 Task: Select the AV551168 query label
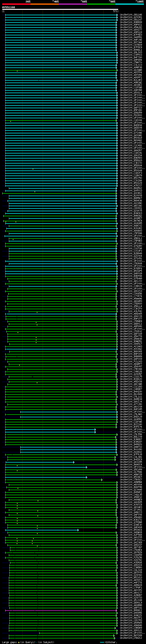tap(8, 7)
